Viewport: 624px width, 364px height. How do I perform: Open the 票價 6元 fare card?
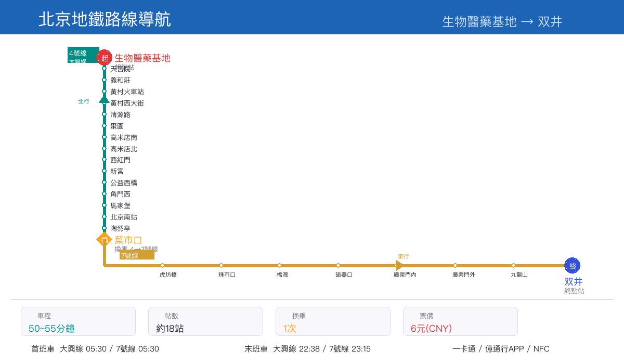coord(460,321)
